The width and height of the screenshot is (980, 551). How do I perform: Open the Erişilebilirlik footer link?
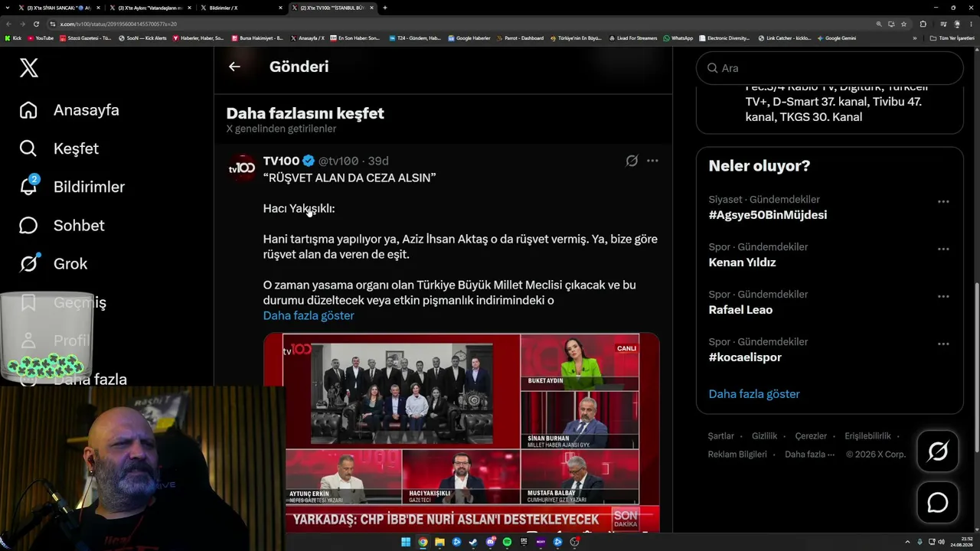[x=867, y=436]
